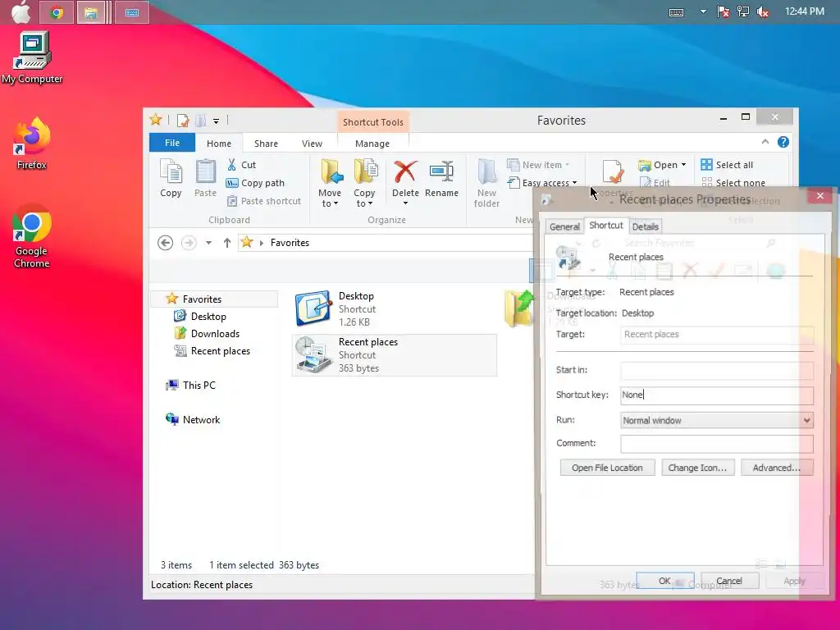Open the Run Normal window dropdown
Screen dimensions: 840x630
[717, 421]
